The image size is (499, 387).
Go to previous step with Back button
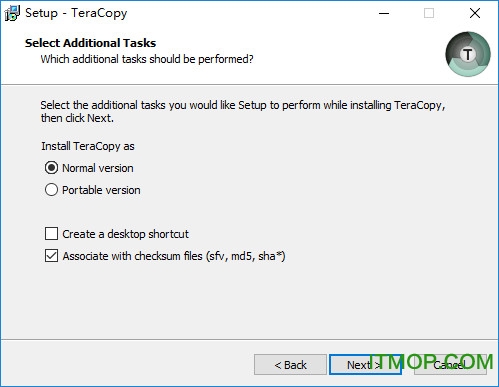tap(290, 365)
